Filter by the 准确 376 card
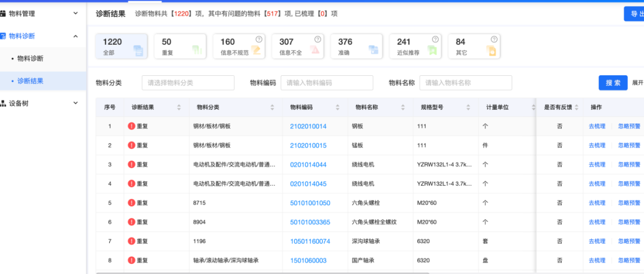644x274 pixels. (357, 47)
